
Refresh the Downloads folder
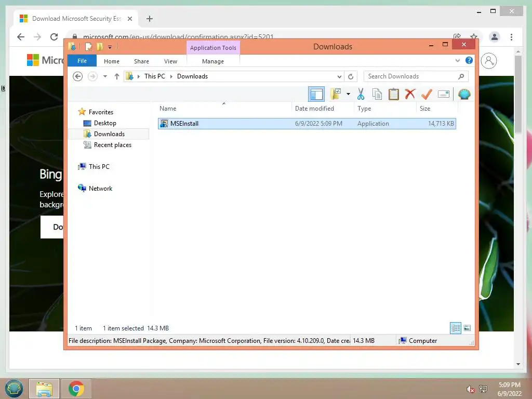pos(351,76)
